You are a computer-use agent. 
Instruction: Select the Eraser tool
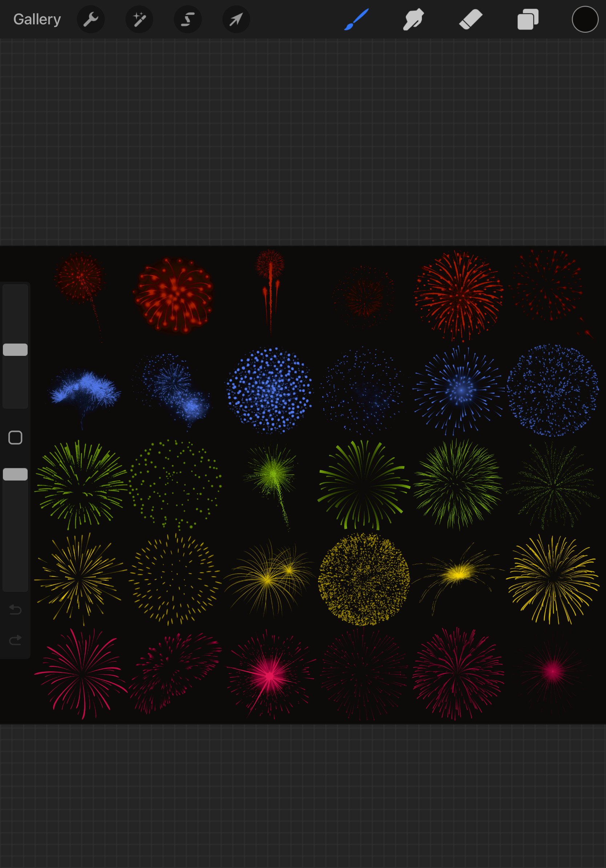coord(470,19)
